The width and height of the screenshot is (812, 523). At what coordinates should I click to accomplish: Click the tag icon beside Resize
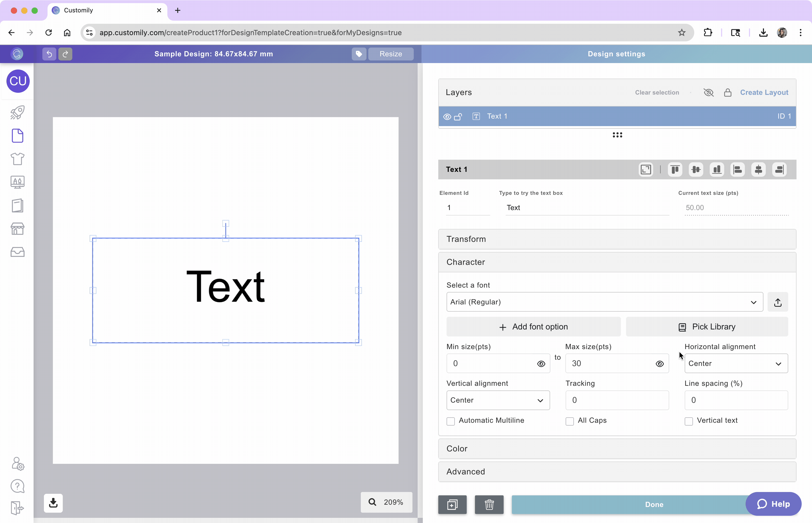(359, 54)
